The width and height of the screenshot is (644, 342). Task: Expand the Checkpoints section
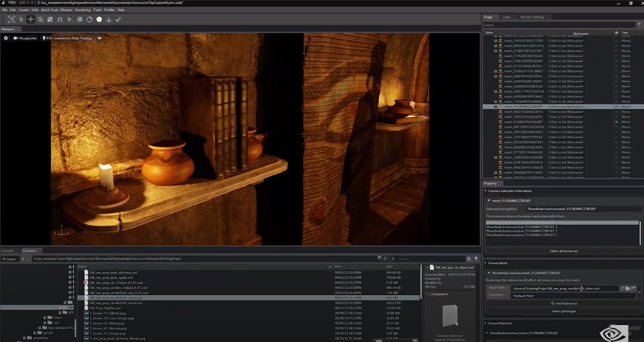[x=427, y=294]
